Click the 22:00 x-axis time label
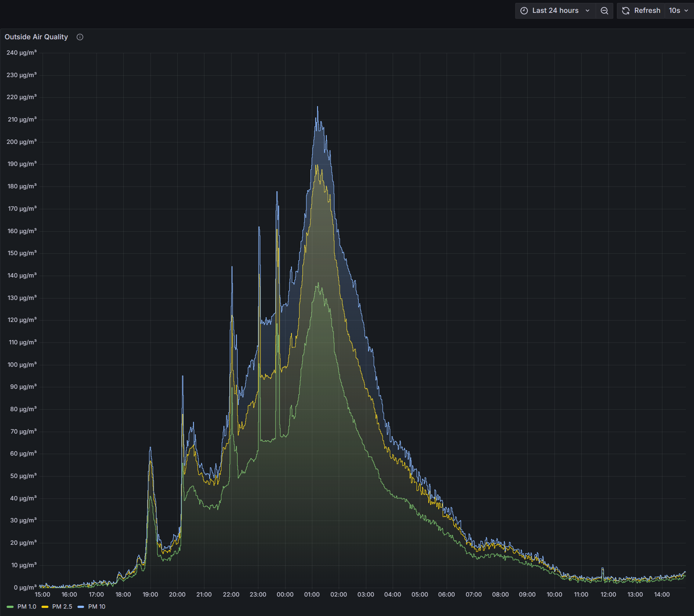 pyautogui.click(x=231, y=595)
